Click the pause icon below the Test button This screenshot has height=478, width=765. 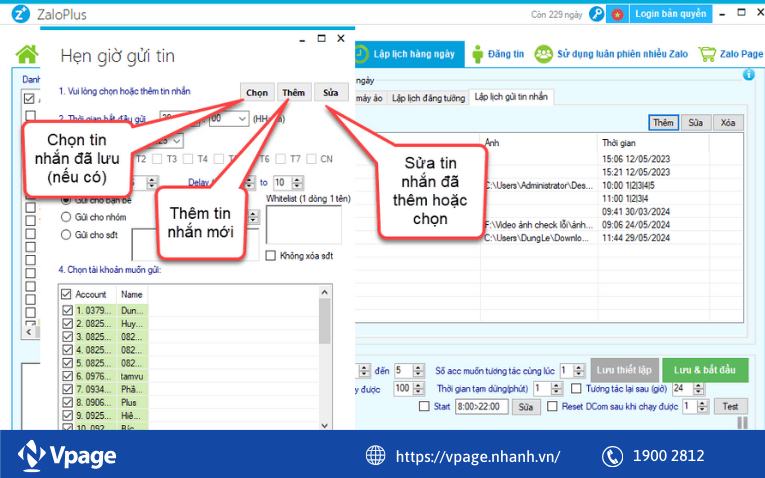coord(742,422)
